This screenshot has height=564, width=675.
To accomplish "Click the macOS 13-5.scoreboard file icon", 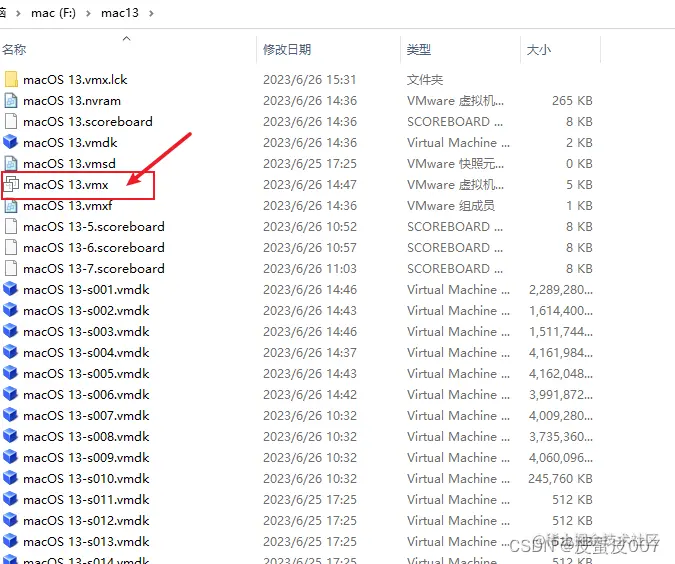I will [11, 226].
